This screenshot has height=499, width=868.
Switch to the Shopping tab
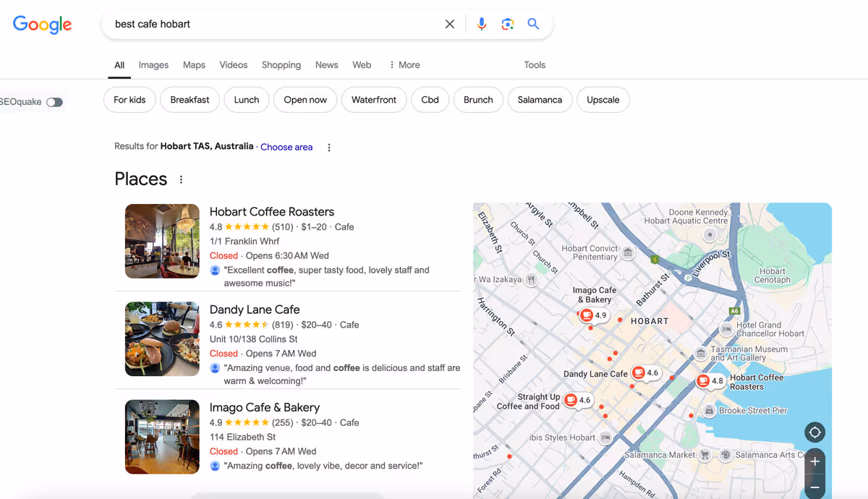(281, 65)
